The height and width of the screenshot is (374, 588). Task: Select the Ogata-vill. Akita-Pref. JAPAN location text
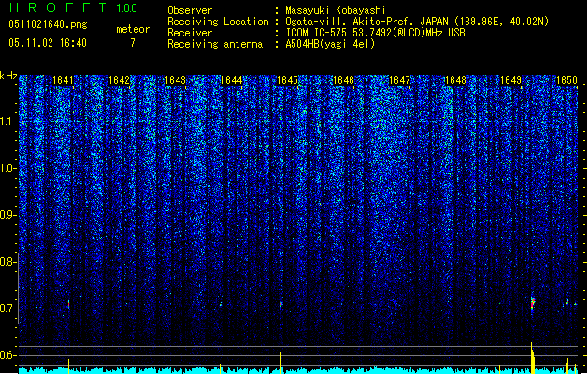(x=417, y=22)
